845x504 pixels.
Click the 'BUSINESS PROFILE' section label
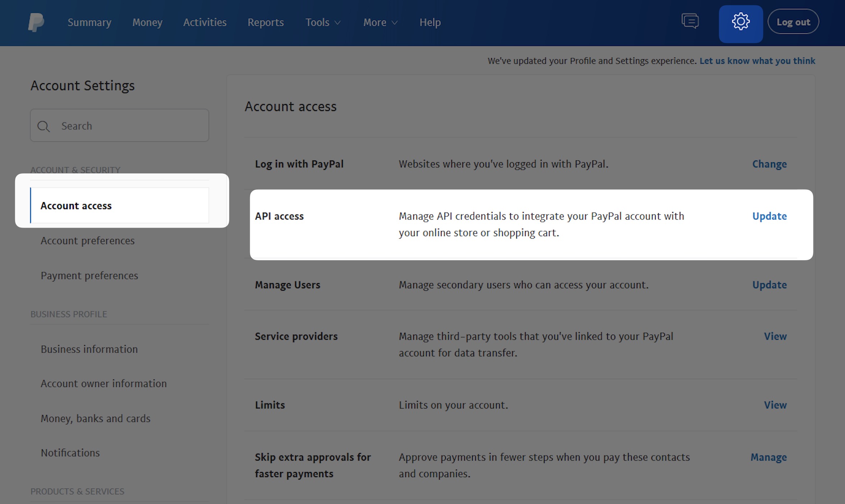click(69, 314)
